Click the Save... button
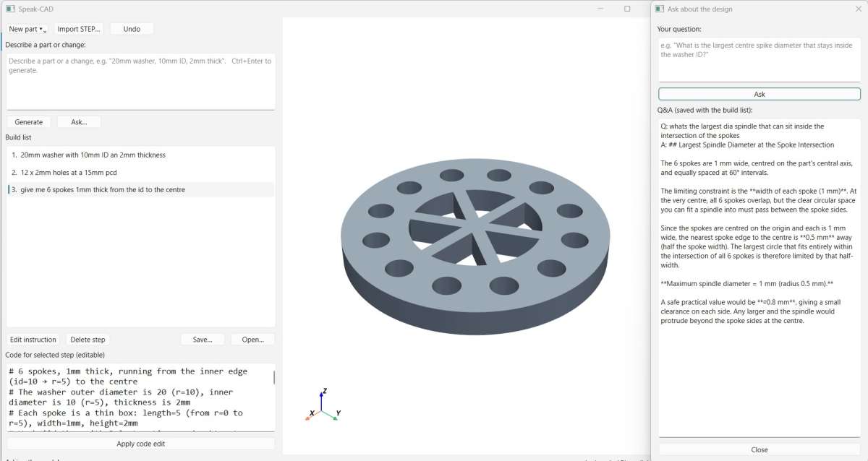 click(203, 340)
